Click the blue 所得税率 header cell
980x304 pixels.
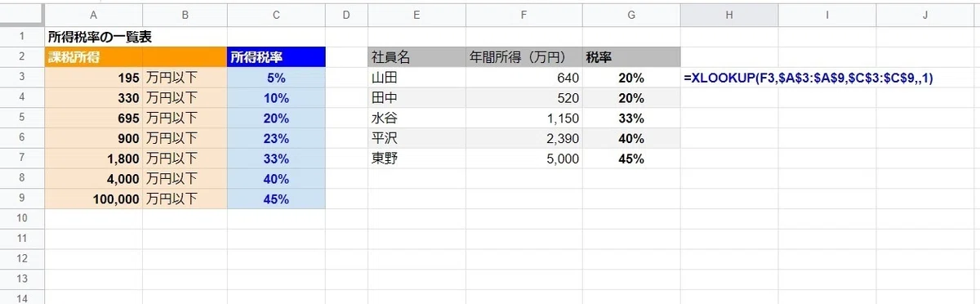(276, 57)
